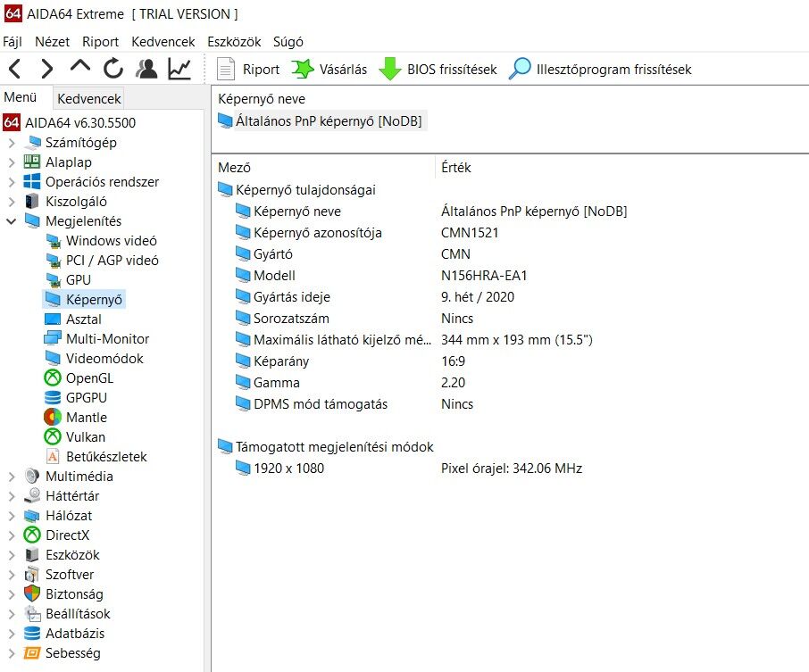Image resolution: width=809 pixels, height=672 pixels.
Task: Expand the Számítógép tree node
Action: pos(12,143)
